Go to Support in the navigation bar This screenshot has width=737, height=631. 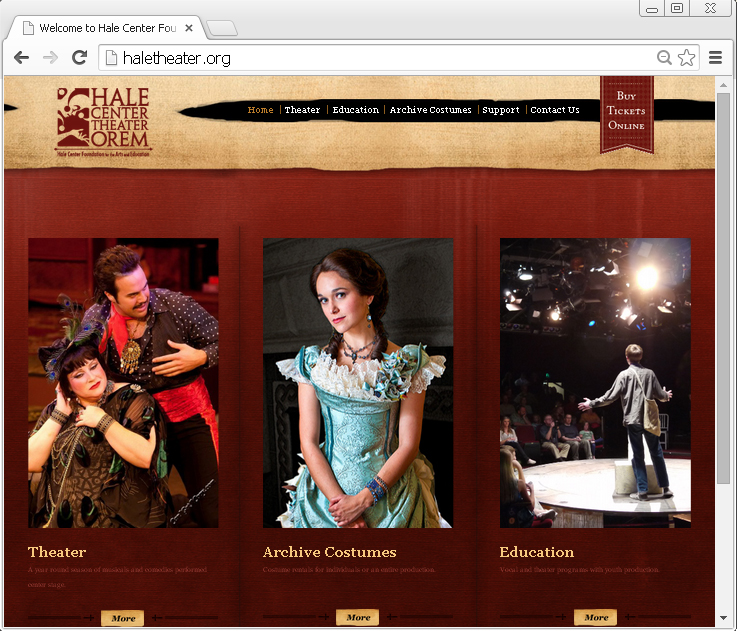pos(500,110)
